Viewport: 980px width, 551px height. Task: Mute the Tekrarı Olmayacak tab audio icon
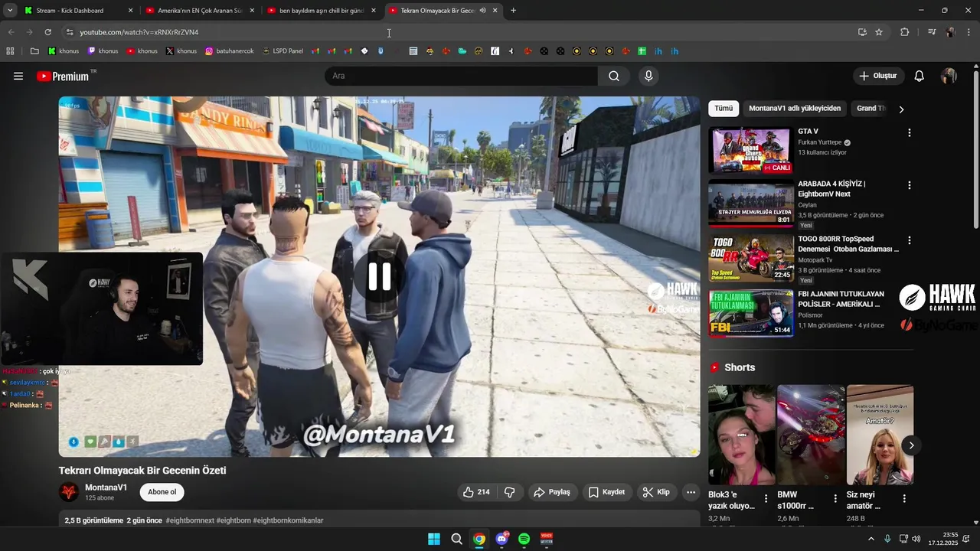[482, 11]
